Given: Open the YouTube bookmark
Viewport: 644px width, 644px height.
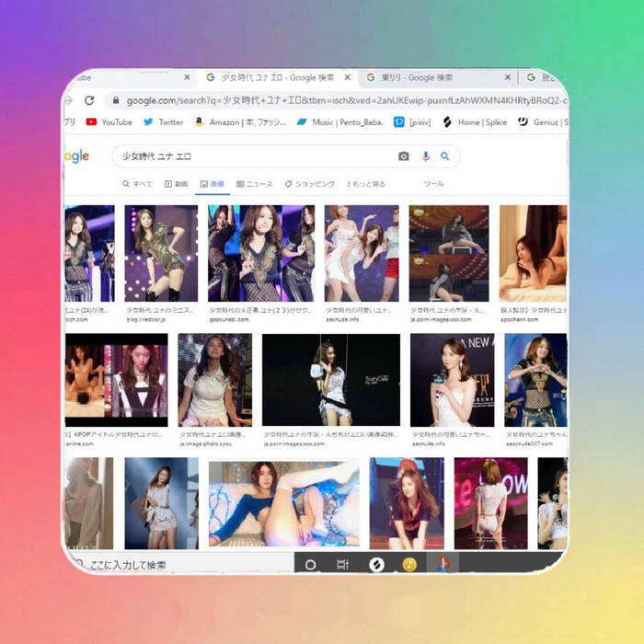Looking at the screenshot, I should 109,121.
